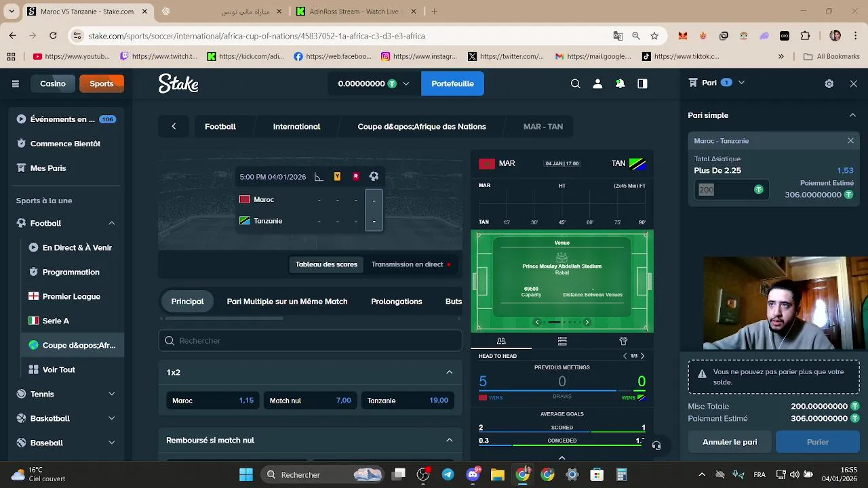Open the notifications bell icon

[x=620, y=83]
